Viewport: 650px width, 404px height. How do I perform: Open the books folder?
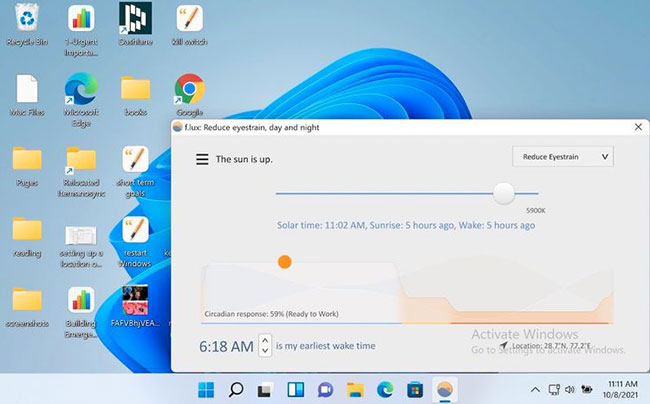point(136,95)
